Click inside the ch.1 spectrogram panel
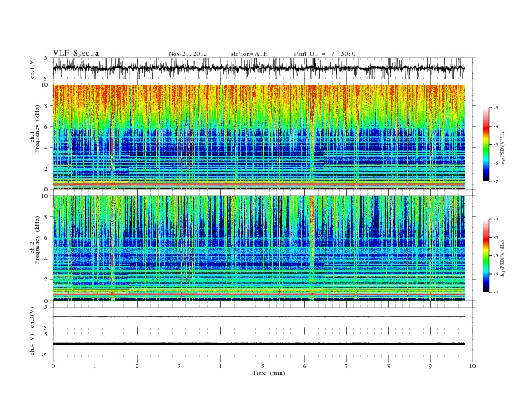The height and width of the screenshot is (411, 532). (x=259, y=137)
